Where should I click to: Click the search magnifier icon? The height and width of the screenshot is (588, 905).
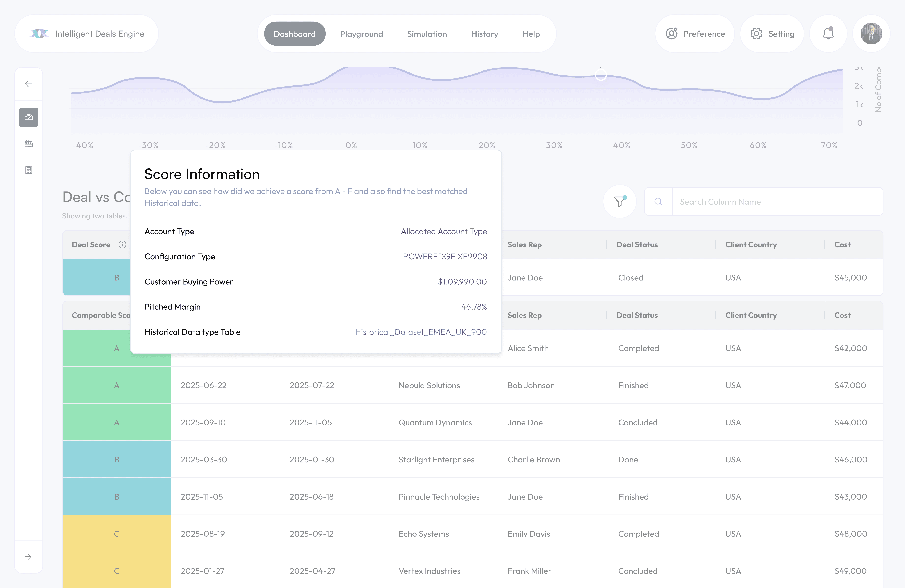pyautogui.click(x=658, y=202)
